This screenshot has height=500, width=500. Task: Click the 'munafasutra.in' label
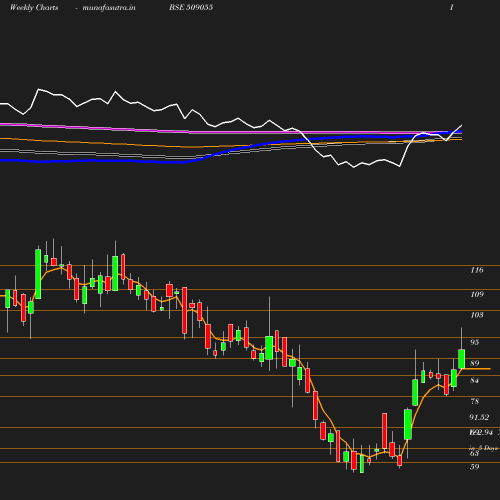[x=109, y=7]
